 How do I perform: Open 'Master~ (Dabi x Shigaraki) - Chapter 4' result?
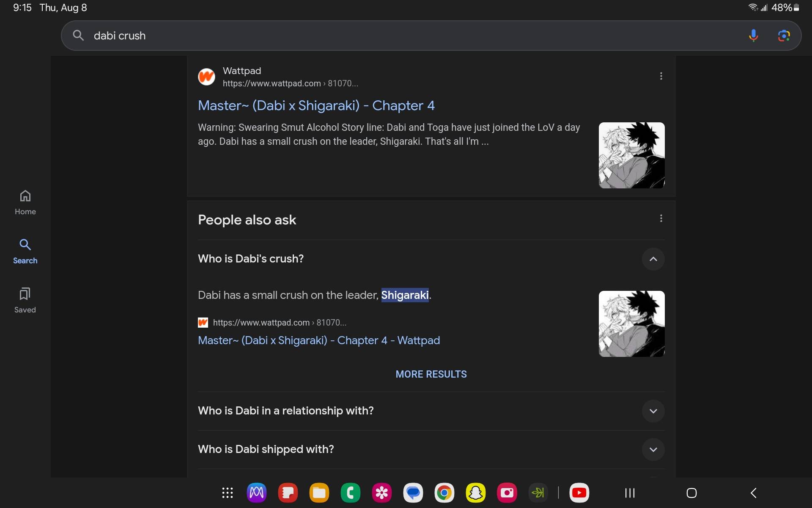tap(316, 105)
